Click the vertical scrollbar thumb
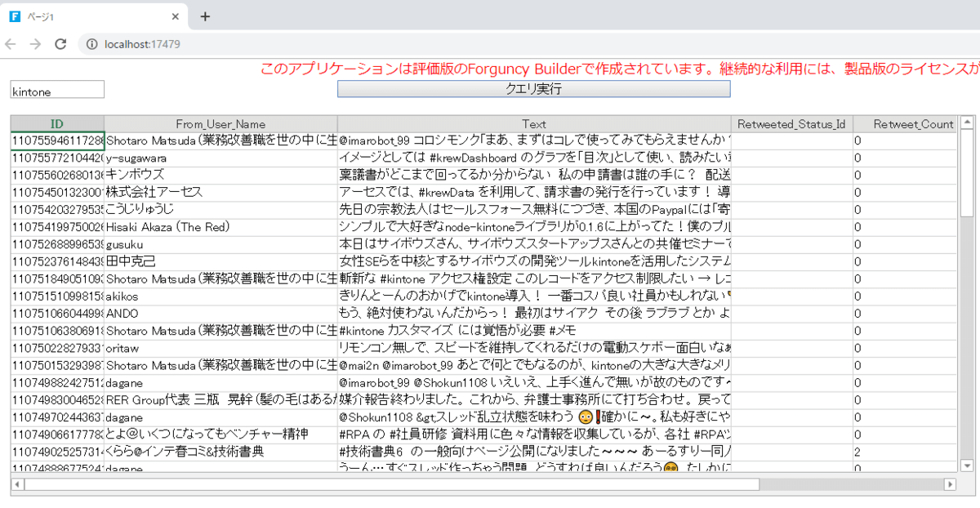The height and width of the screenshot is (508, 980). point(967,173)
